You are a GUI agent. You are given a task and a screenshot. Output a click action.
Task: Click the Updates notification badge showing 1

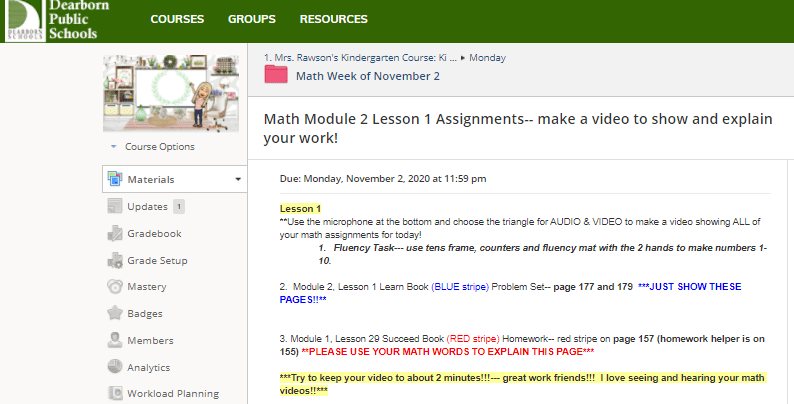[x=179, y=207]
